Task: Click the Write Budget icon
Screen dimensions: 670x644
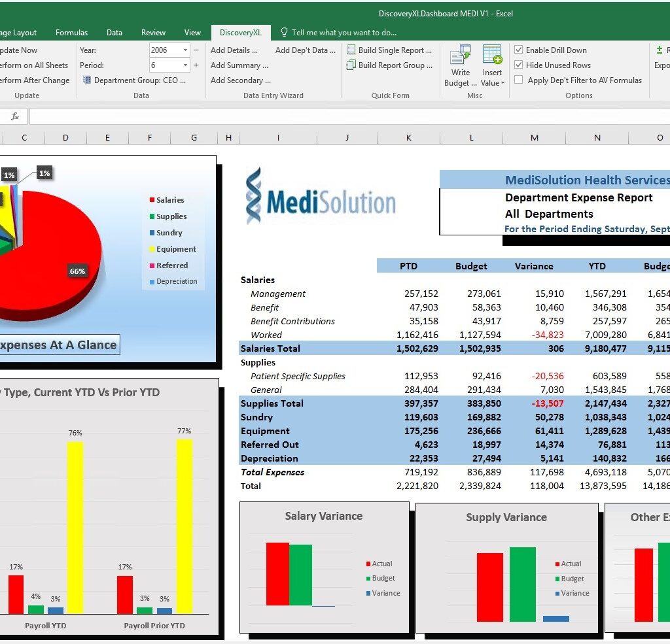Action: (461, 55)
